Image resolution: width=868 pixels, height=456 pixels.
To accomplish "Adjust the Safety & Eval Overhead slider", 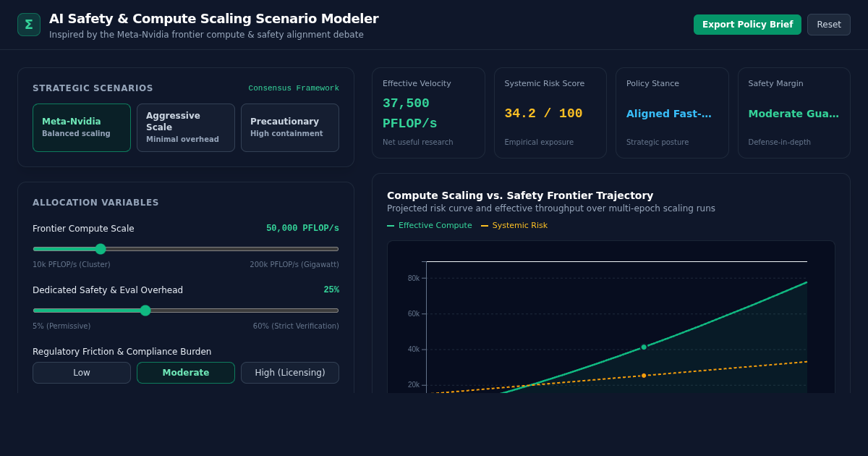I will (x=186, y=311).
